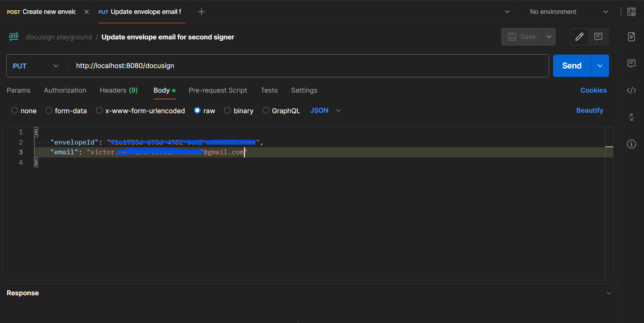Show the code snippet icon
Image resolution: width=644 pixels, height=323 pixels.
coord(631,90)
